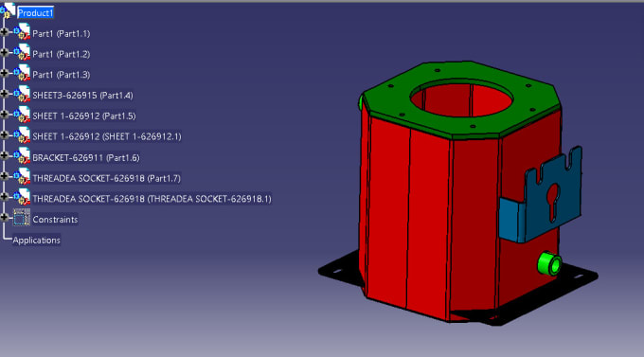Select the Part1 (Part1.2) label
Viewport: 644px width, 357px height.
(62, 54)
